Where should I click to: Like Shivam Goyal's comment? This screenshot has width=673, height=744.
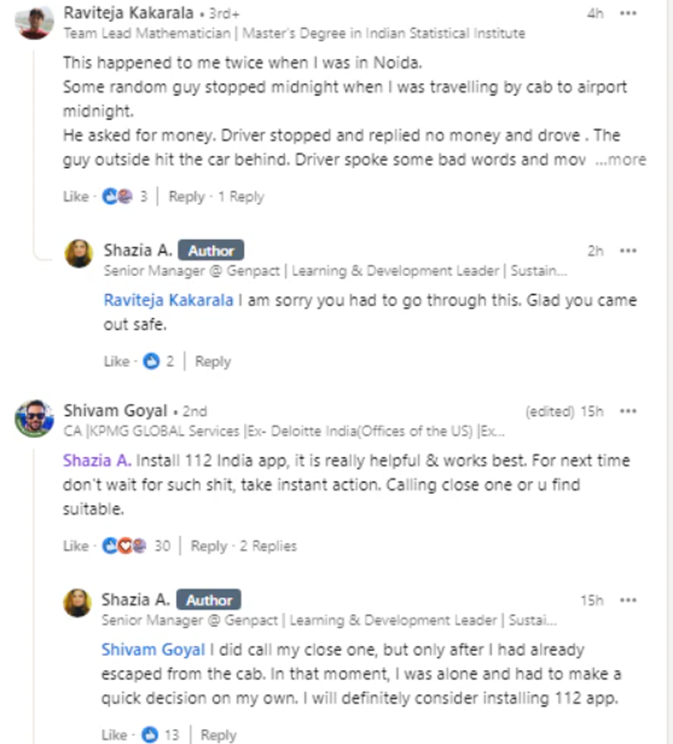click(x=75, y=546)
